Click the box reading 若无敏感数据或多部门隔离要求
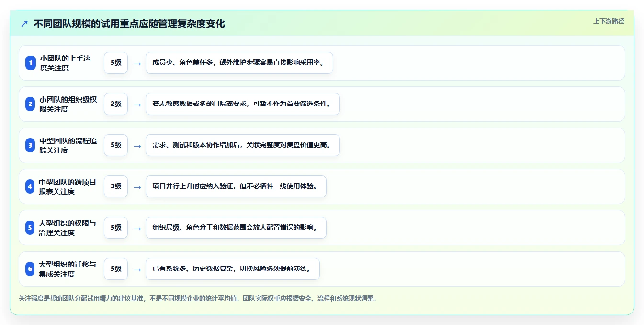Viewport: 644px width, 325px height. tap(243, 104)
